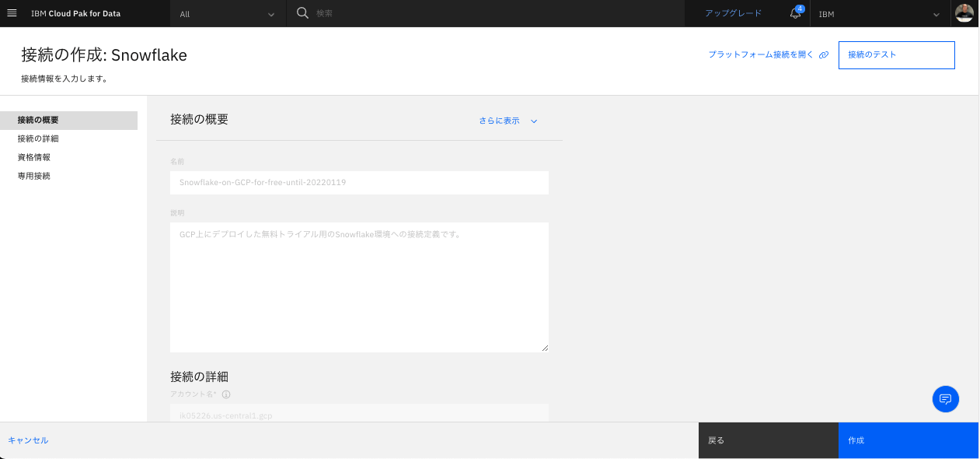Image resolution: width=980 pixels, height=459 pixels.
Task: Open the hamburger navigation menu
Action: coord(12,13)
